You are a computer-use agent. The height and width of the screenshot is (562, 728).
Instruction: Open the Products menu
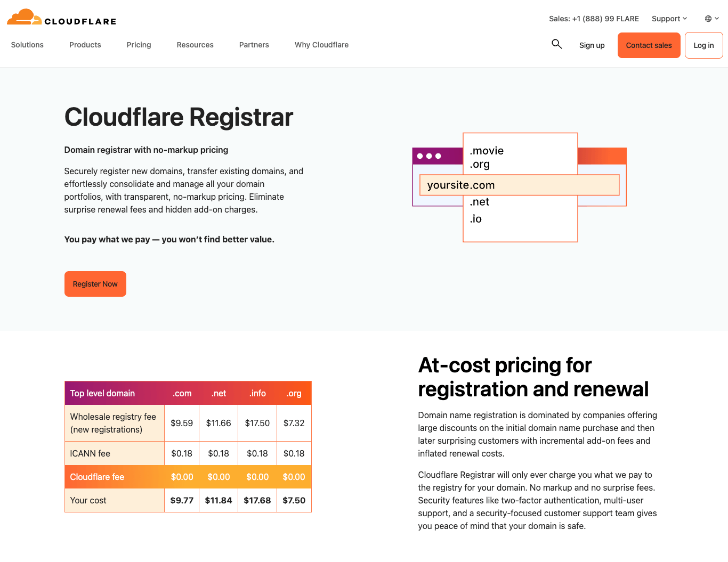pyautogui.click(x=85, y=45)
